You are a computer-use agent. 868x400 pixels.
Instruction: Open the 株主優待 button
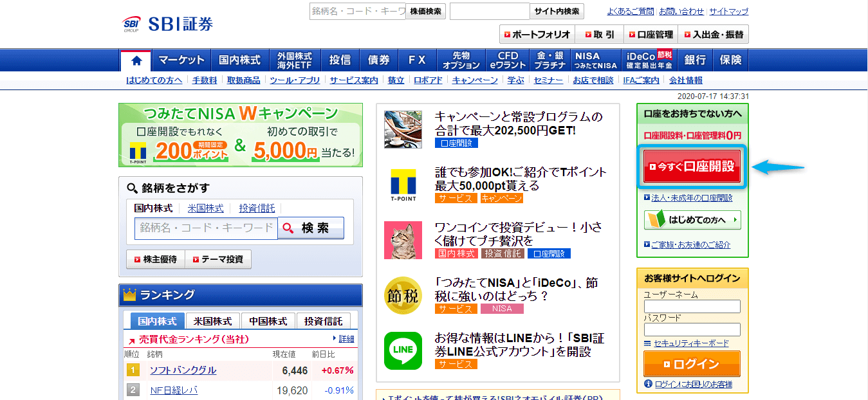(155, 259)
